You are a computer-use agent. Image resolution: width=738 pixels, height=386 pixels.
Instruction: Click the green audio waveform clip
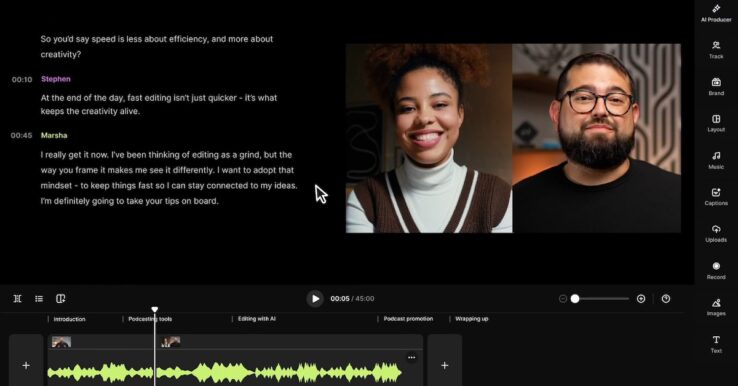coord(225,372)
